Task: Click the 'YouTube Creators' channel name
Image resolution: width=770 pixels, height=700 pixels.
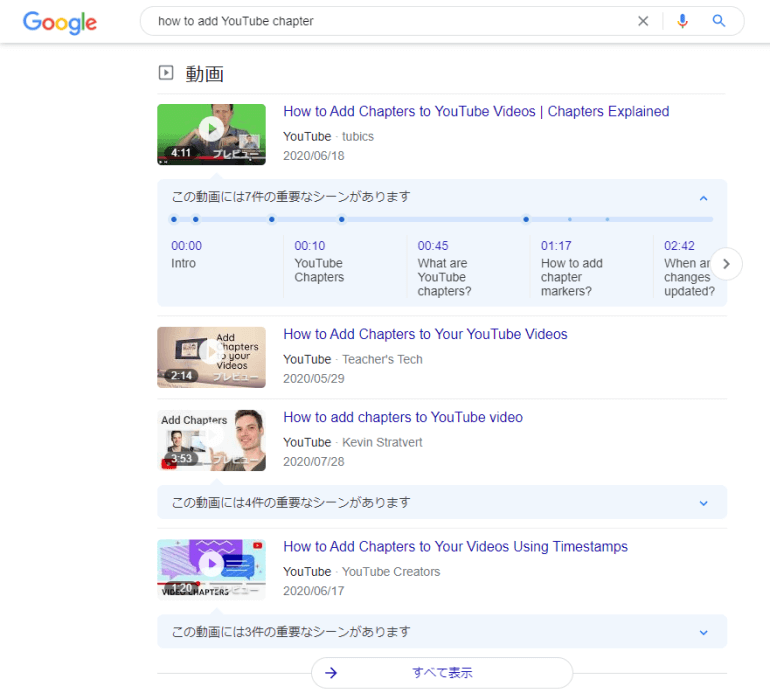Action: (391, 572)
